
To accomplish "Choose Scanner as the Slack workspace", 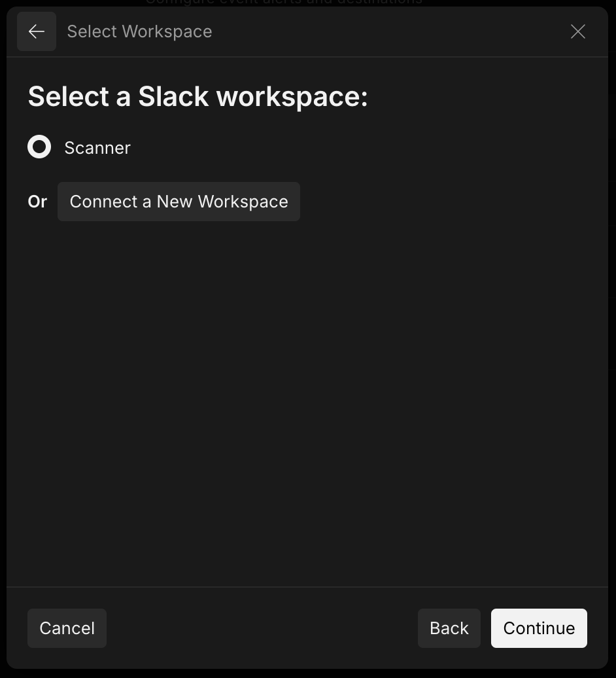I will (39, 147).
